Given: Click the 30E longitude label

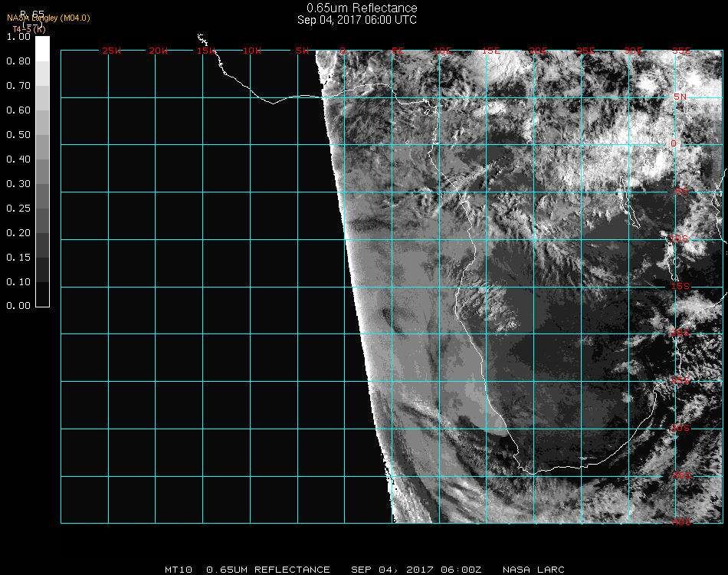Looking at the screenshot, I should coord(633,51).
